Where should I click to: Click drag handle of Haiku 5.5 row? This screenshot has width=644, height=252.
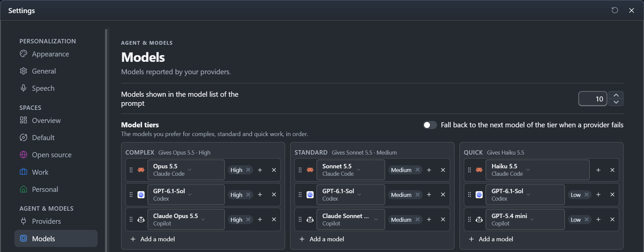pos(470,170)
